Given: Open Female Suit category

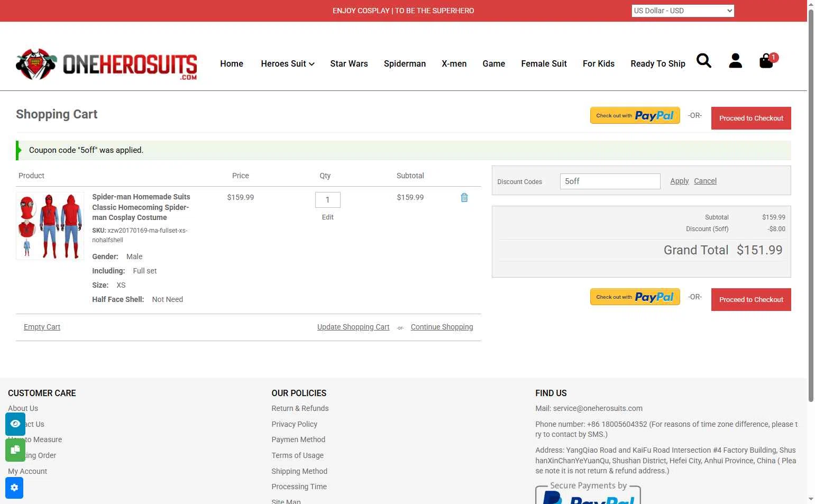Looking at the screenshot, I should pos(544,63).
